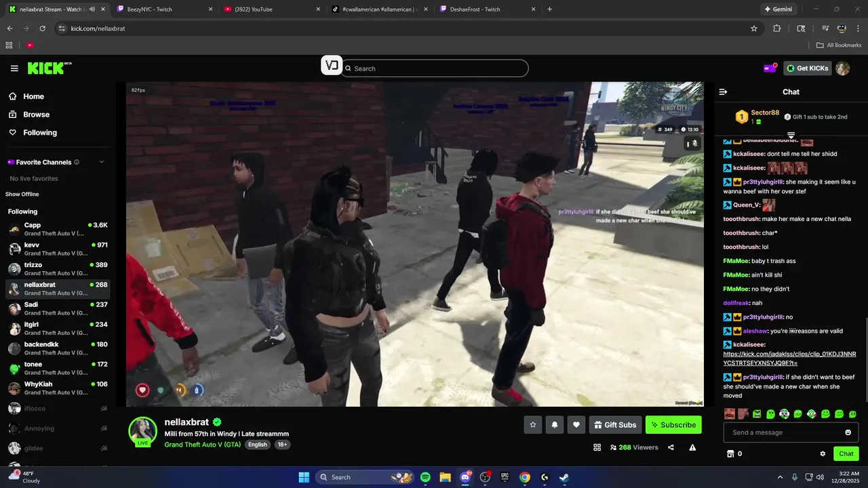The image size is (868, 488).
Task: Switch to the (3922) YouTube tab
Action: pos(273,9)
